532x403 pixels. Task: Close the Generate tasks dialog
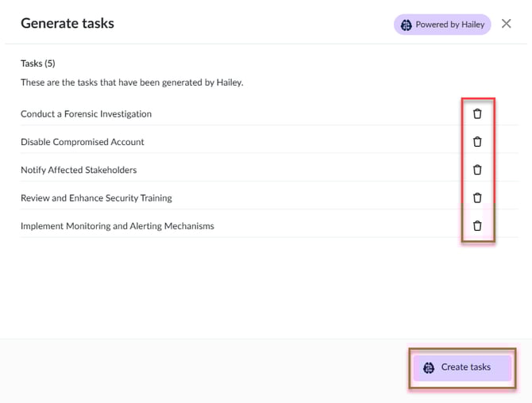(x=507, y=24)
